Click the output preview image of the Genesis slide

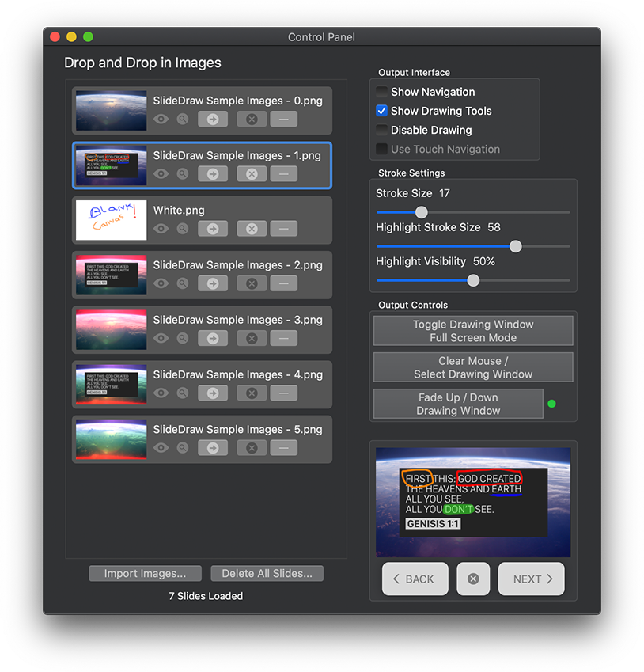coord(473,503)
